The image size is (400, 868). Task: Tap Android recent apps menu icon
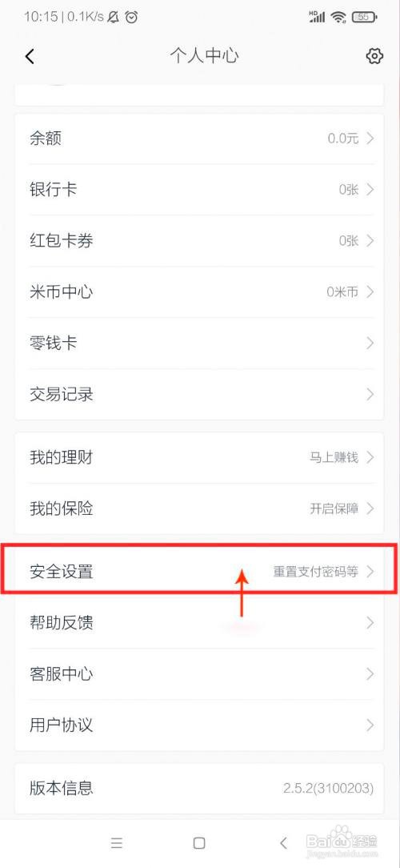[x=116, y=843]
